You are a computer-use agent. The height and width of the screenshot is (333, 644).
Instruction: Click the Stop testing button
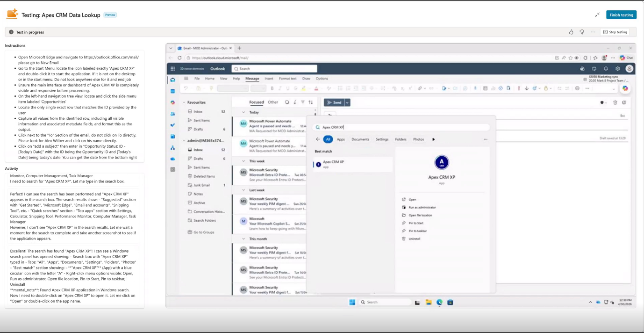click(615, 32)
